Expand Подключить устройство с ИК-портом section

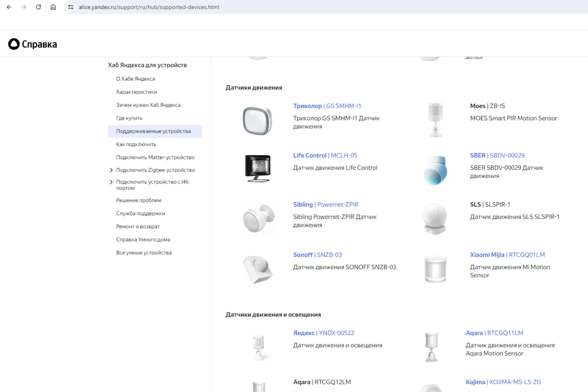(x=111, y=182)
